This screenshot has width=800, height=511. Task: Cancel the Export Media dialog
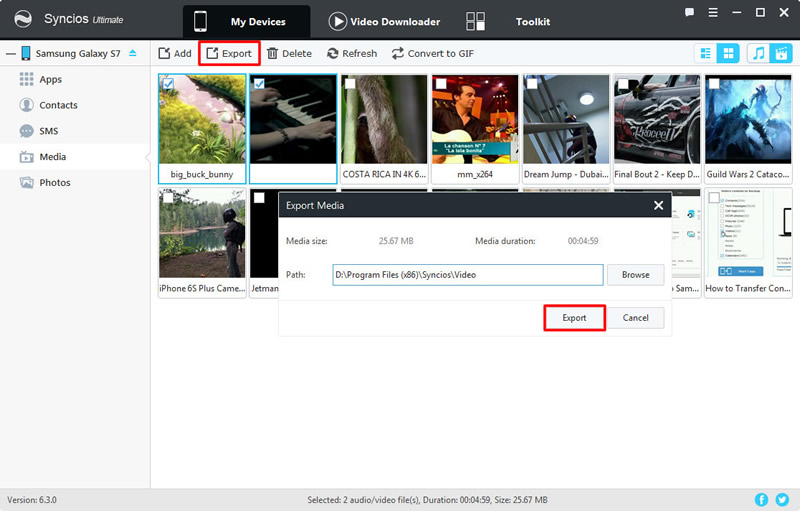tap(636, 318)
